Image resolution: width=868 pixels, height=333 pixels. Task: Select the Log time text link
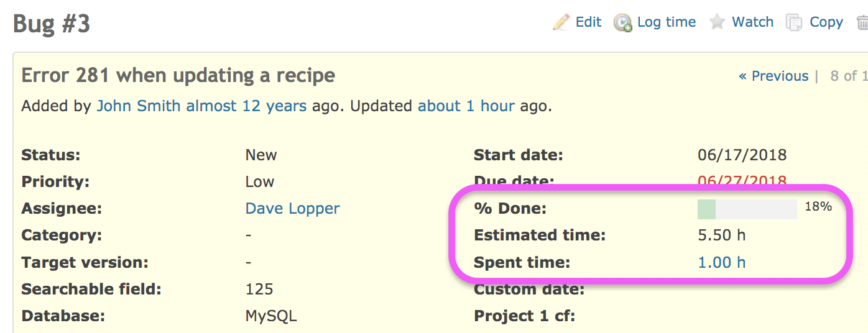pyautogui.click(x=667, y=22)
